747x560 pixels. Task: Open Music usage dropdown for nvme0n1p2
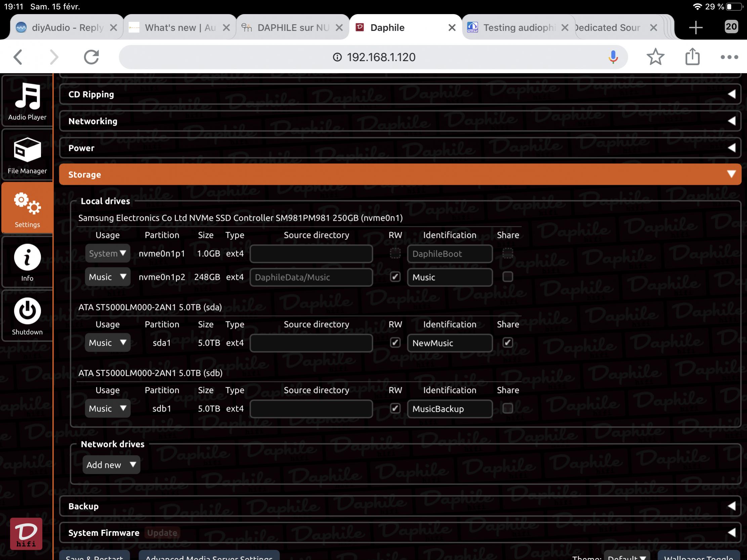(x=108, y=277)
